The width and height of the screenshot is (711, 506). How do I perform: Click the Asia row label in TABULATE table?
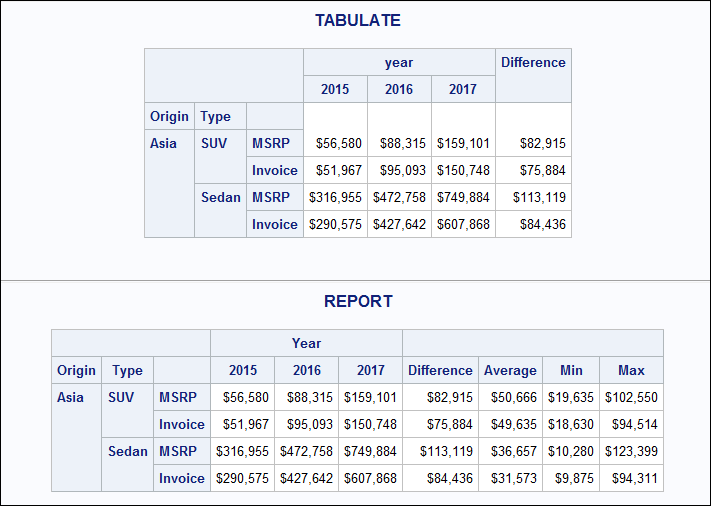[163, 143]
